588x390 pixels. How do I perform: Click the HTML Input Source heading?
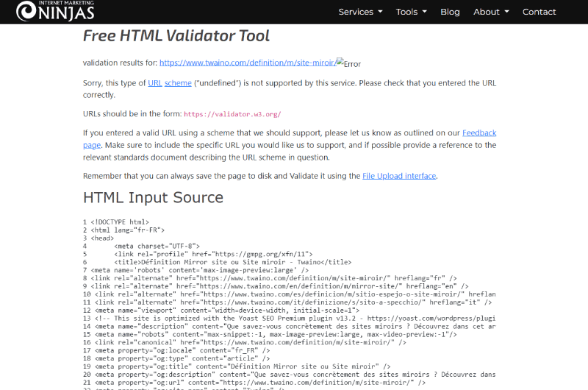153,197
